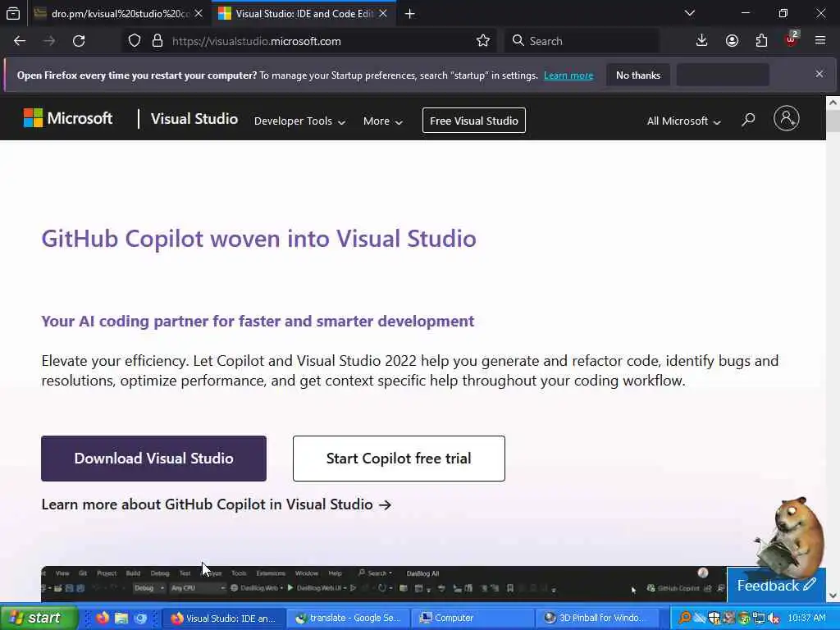The width and height of the screenshot is (840, 630).
Task: Close the Visual Studio tab
Action: point(383,13)
